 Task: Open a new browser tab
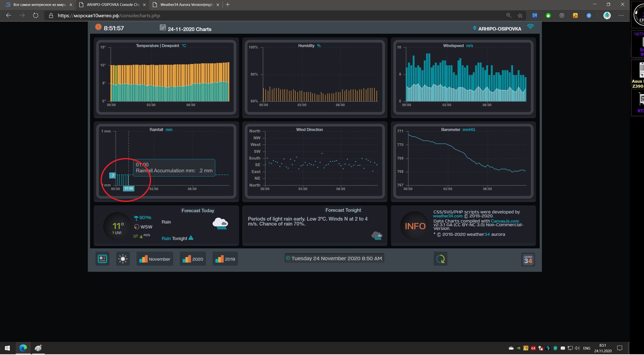[x=228, y=4]
